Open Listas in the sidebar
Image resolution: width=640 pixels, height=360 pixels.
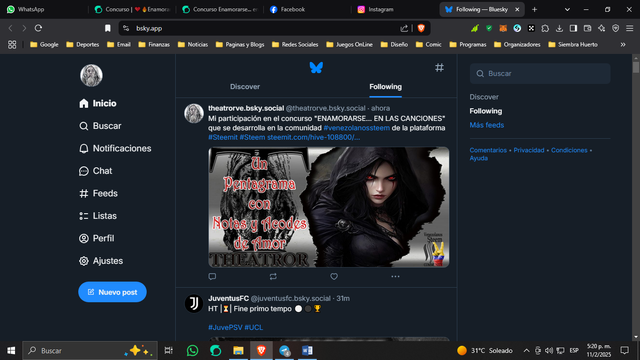coord(98,216)
